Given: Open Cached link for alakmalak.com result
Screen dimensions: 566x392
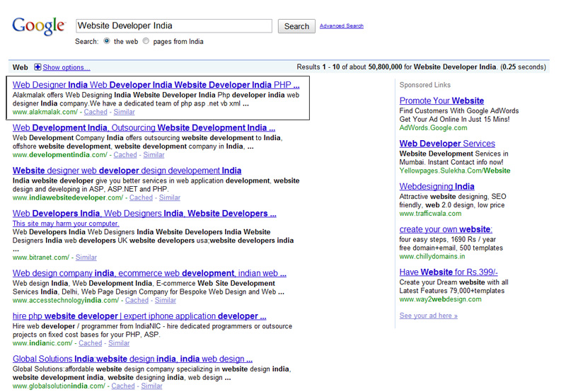Looking at the screenshot, I should tap(96, 112).
